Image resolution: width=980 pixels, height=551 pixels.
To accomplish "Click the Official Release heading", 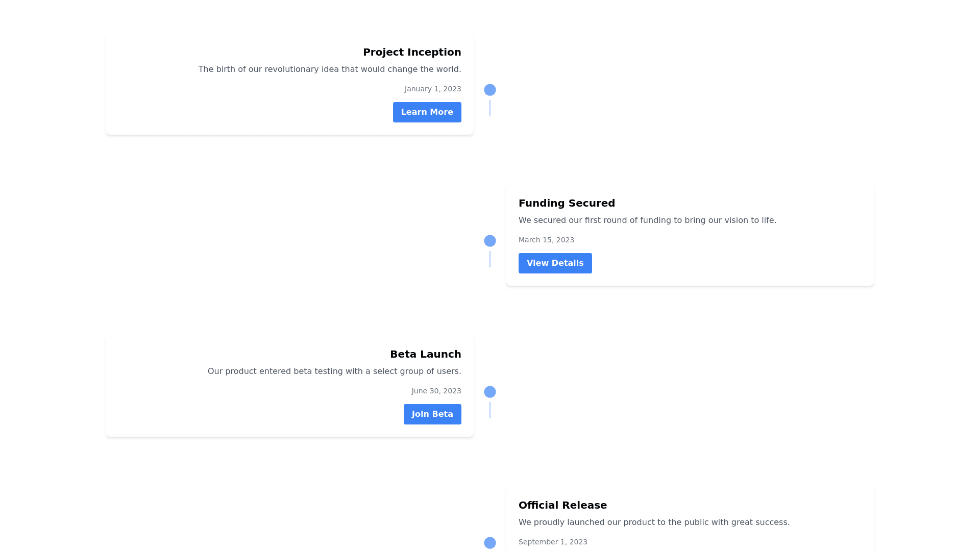I will 562,505.
